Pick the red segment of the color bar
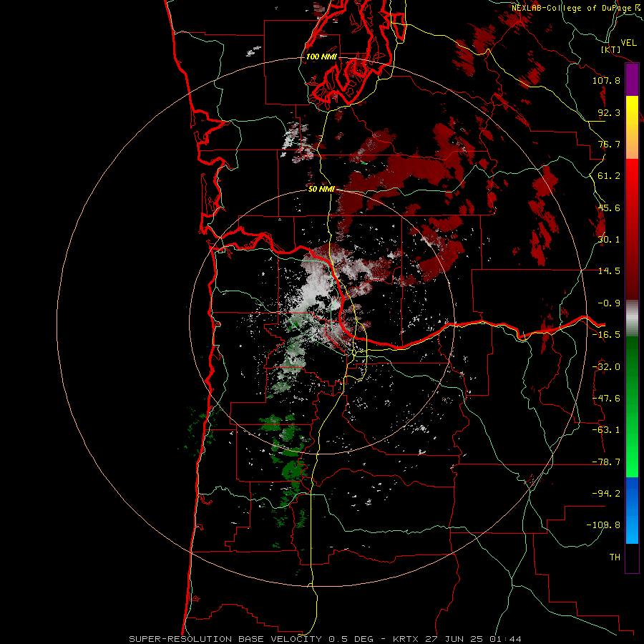 [632, 229]
